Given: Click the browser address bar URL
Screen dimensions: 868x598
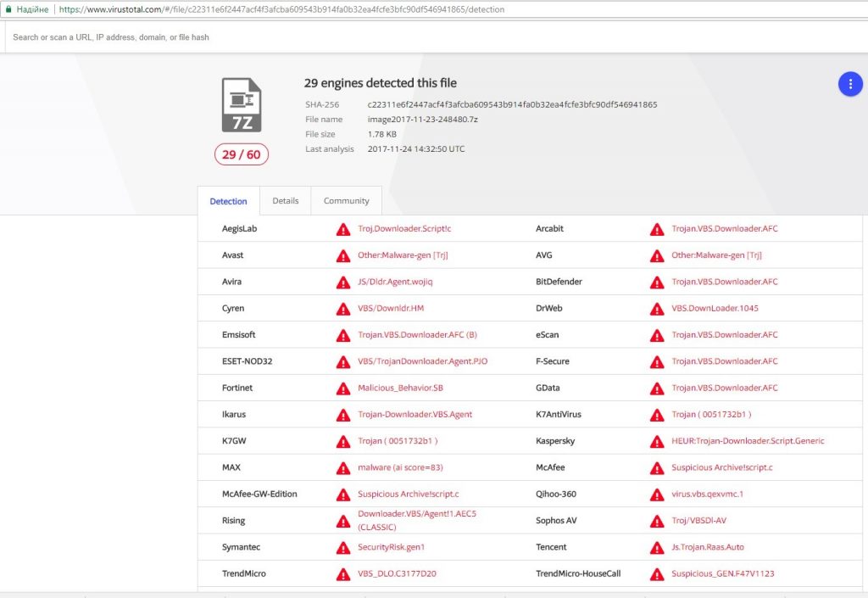Looking at the screenshot, I should 281,9.
